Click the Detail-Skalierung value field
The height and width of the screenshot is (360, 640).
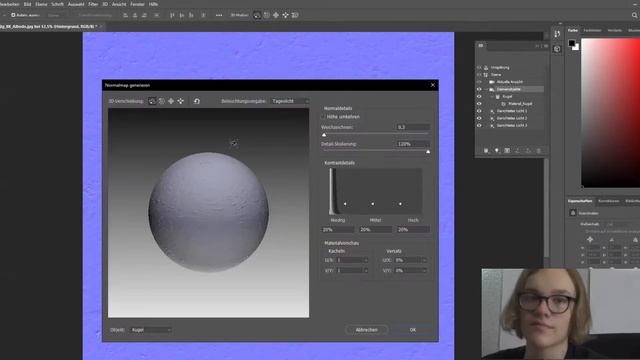(413, 144)
